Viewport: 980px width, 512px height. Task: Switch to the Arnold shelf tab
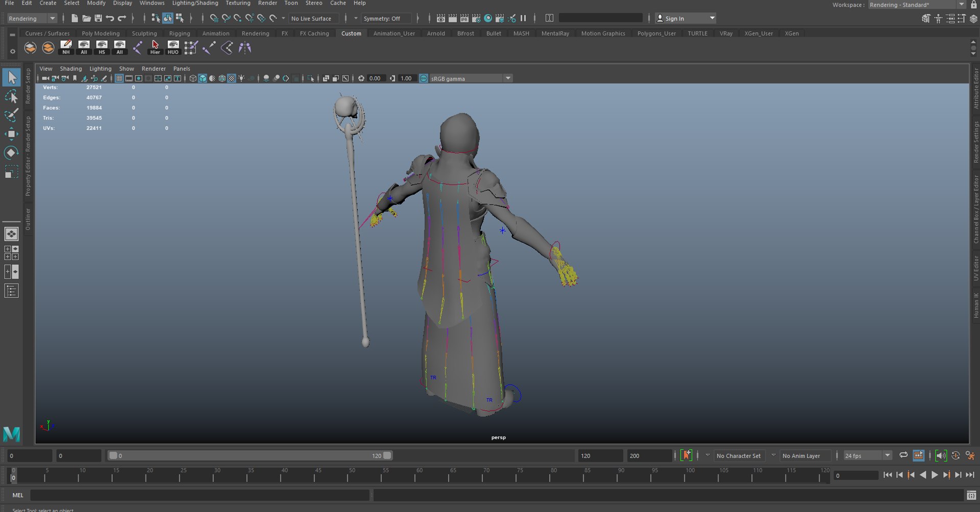pos(435,33)
